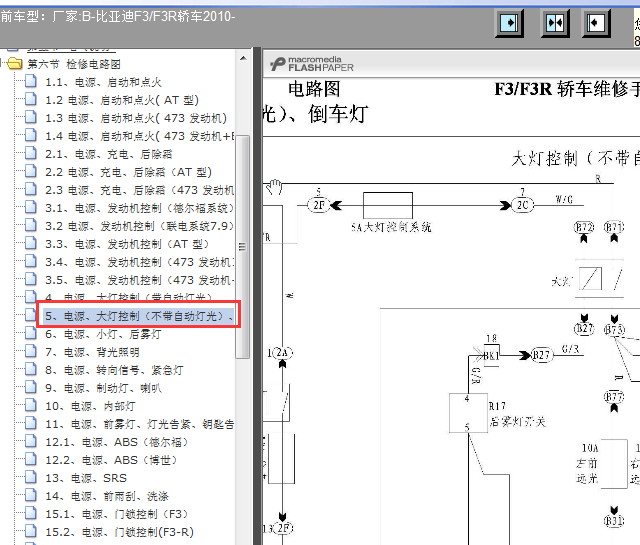
Task: Open 3.3、电源、发动机控制 (AT 型)
Action: tap(127, 244)
